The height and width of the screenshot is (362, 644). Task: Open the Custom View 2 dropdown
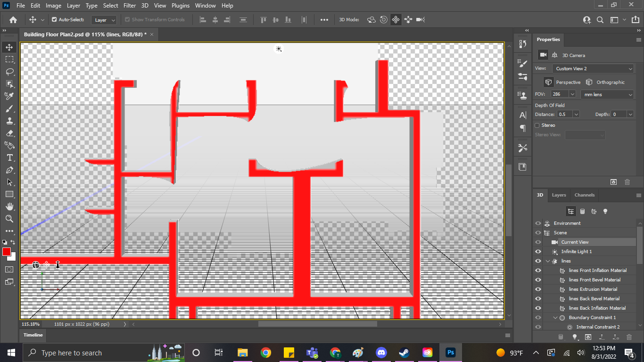pyautogui.click(x=593, y=68)
